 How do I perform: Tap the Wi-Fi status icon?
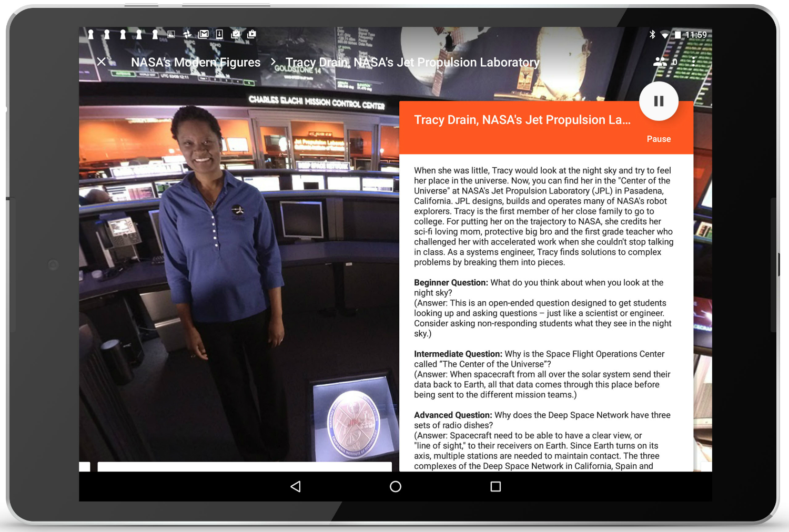pyautogui.click(x=665, y=35)
